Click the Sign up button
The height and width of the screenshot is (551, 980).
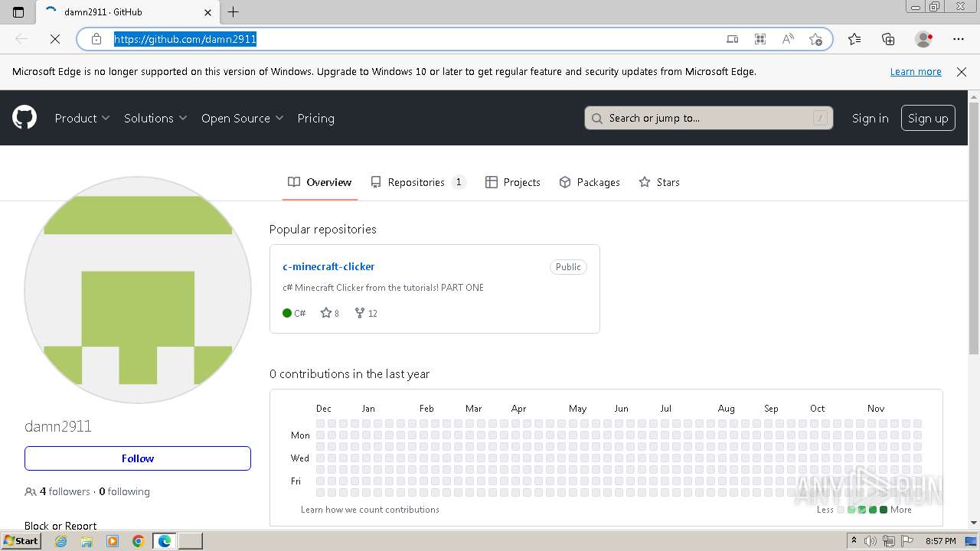928,118
